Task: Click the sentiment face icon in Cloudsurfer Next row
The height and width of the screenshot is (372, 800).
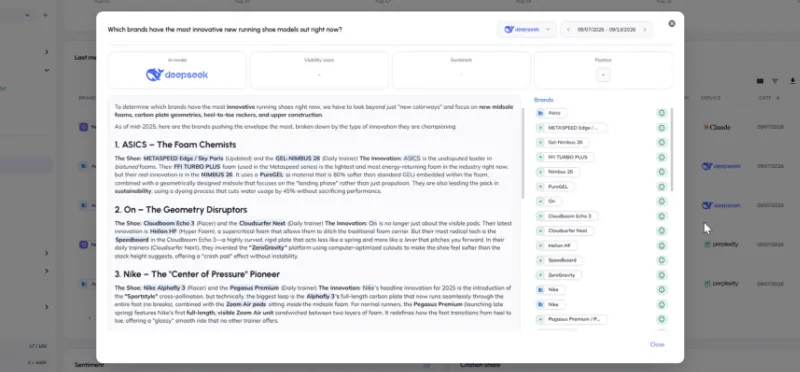Action: [662, 231]
